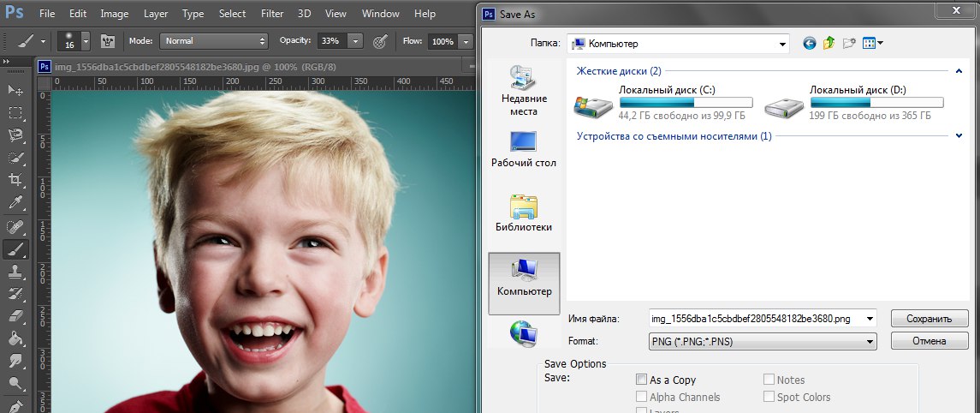Open the Opacity slider dropdown arrow
Viewport: 980px width, 413px height.
pos(355,40)
